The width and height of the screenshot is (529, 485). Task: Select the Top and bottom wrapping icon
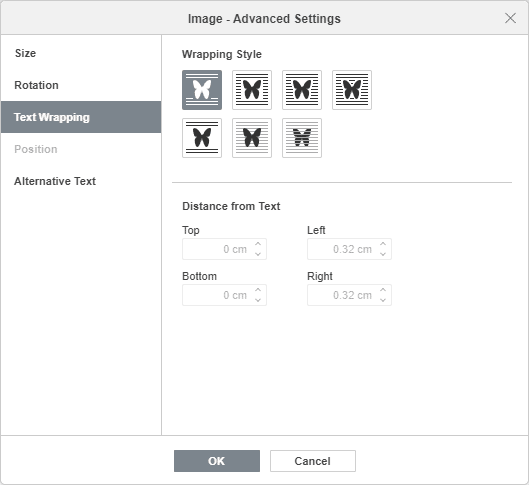[x=202, y=138]
